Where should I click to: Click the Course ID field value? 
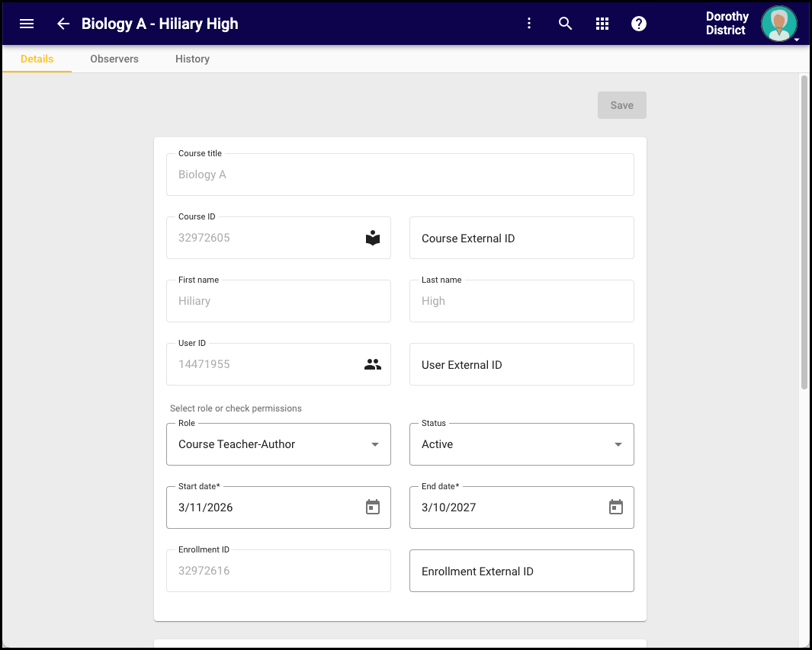[x=204, y=238]
